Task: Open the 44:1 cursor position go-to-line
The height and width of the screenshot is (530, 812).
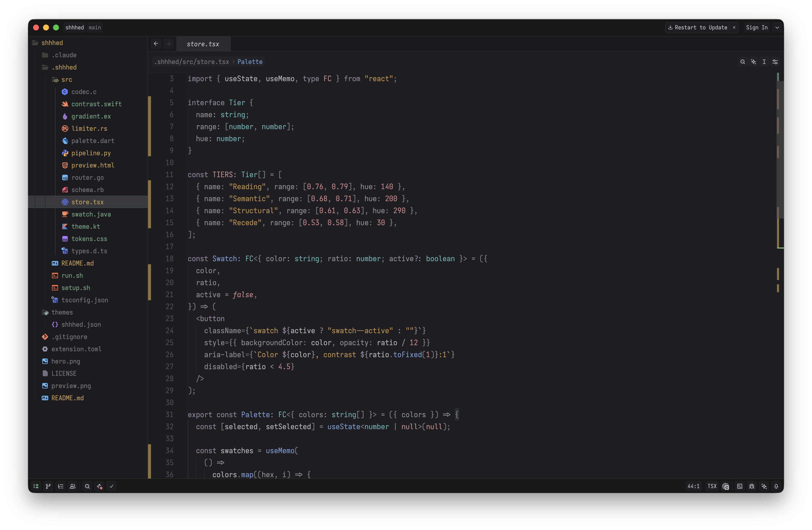Action: pyautogui.click(x=693, y=486)
